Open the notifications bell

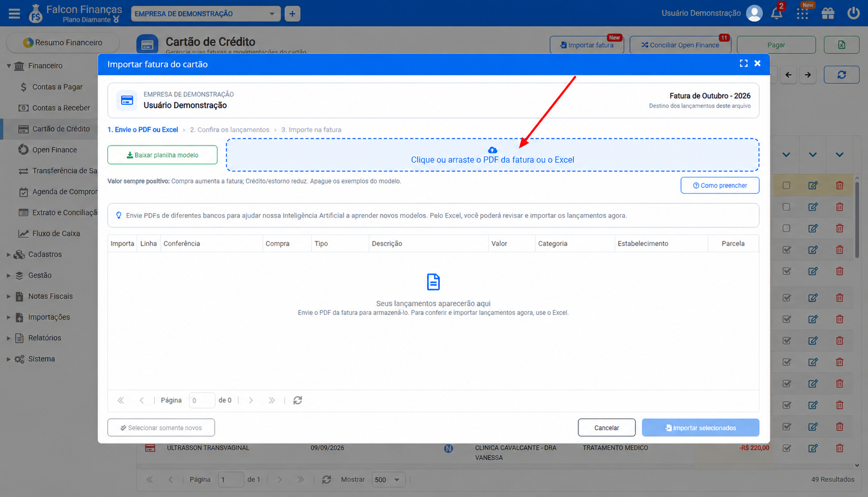click(777, 14)
